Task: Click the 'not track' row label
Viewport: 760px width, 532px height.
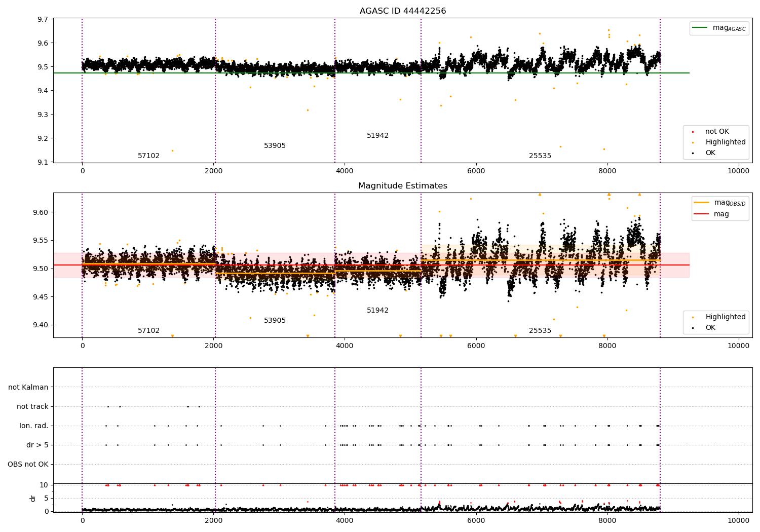Action: coord(32,406)
